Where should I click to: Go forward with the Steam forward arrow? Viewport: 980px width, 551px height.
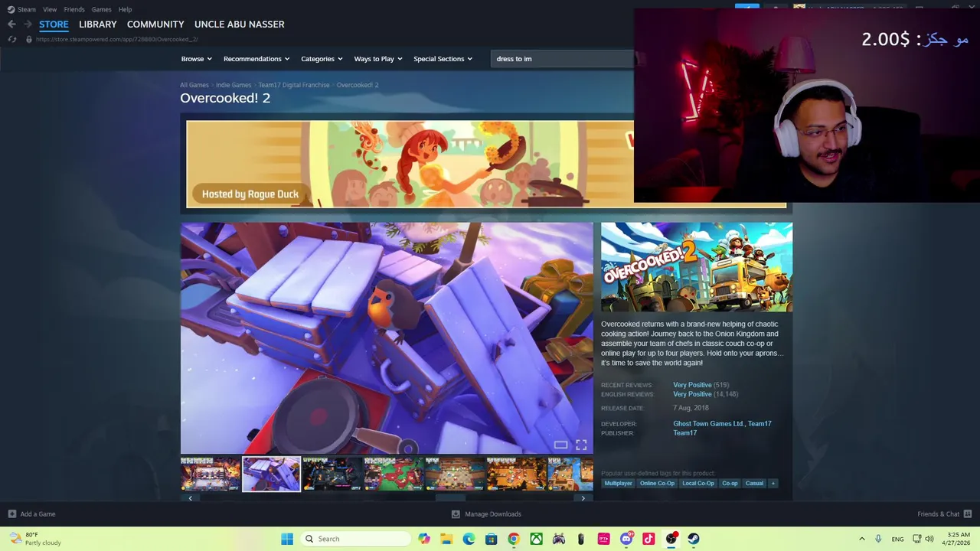(x=28, y=24)
